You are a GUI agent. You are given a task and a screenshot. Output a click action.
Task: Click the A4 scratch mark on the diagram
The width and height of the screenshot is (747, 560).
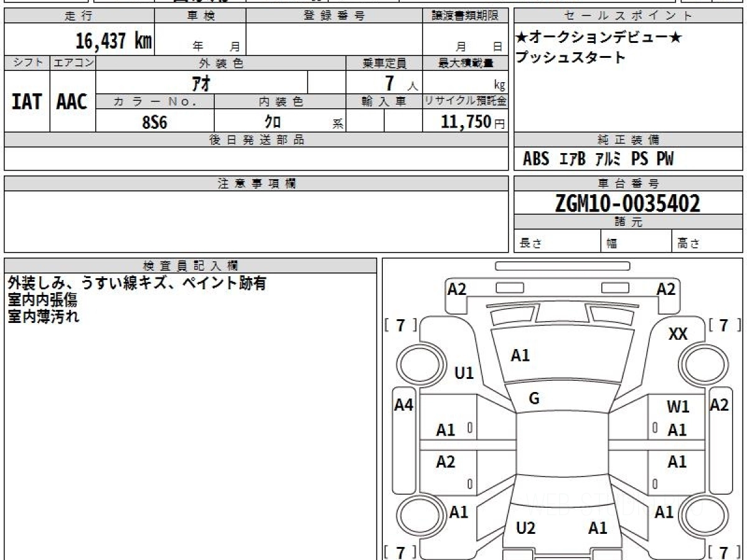(x=404, y=405)
